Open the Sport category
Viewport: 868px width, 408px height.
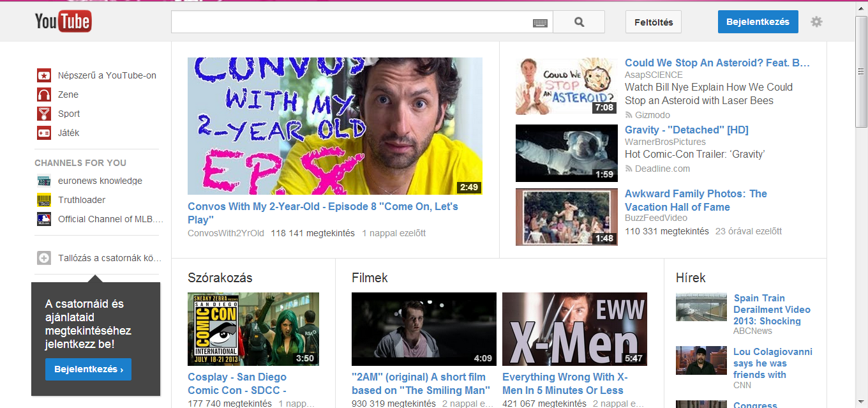tap(69, 114)
